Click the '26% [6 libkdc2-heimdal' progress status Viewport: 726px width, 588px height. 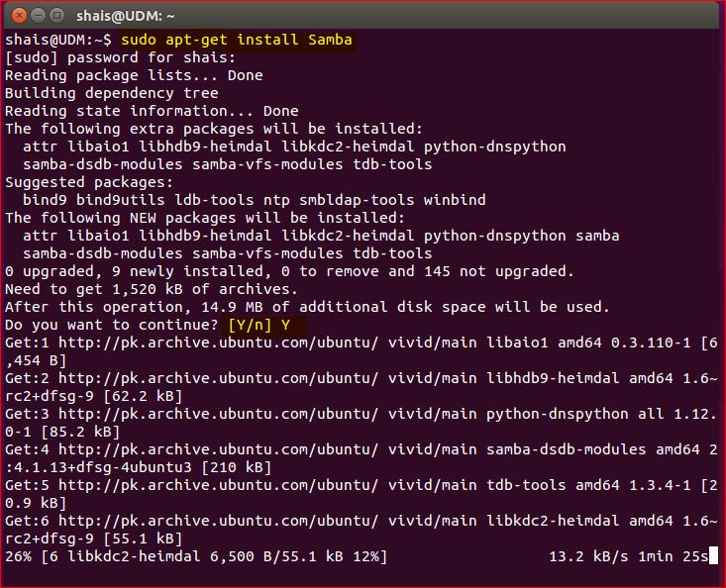[196, 556]
